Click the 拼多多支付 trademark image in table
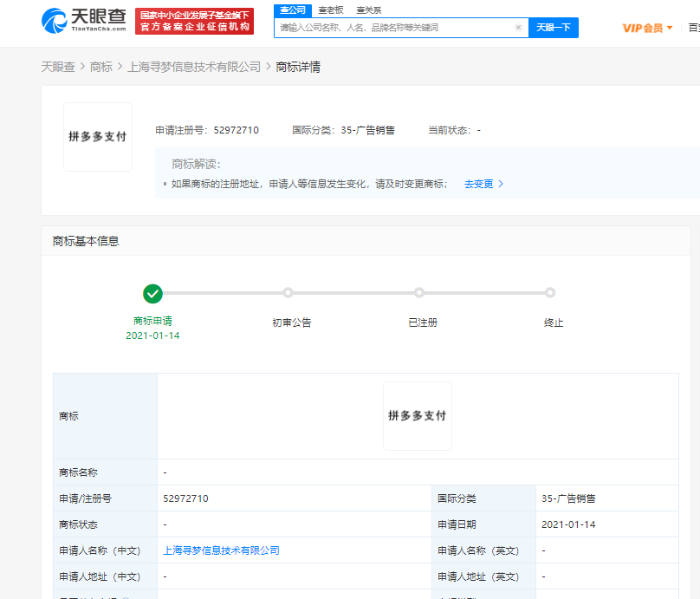The width and height of the screenshot is (700, 599). tap(417, 416)
